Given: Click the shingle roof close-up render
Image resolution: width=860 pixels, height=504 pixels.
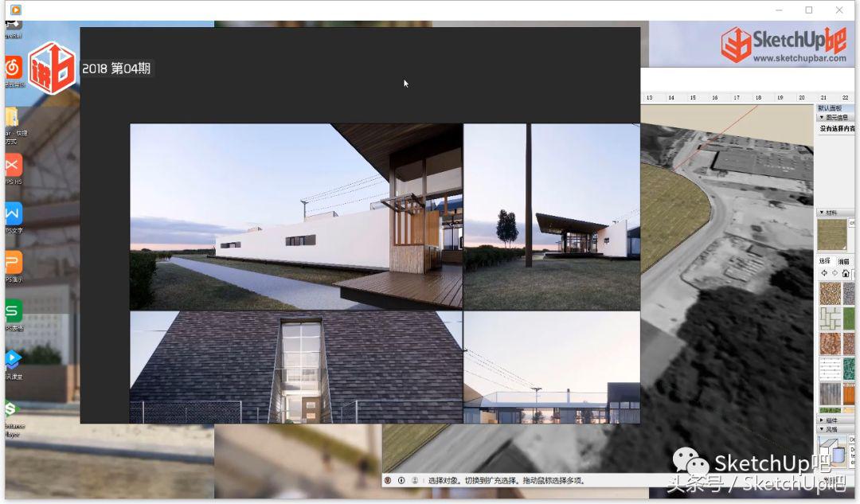Looking at the screenshot, I should click(x=296, y=367).
